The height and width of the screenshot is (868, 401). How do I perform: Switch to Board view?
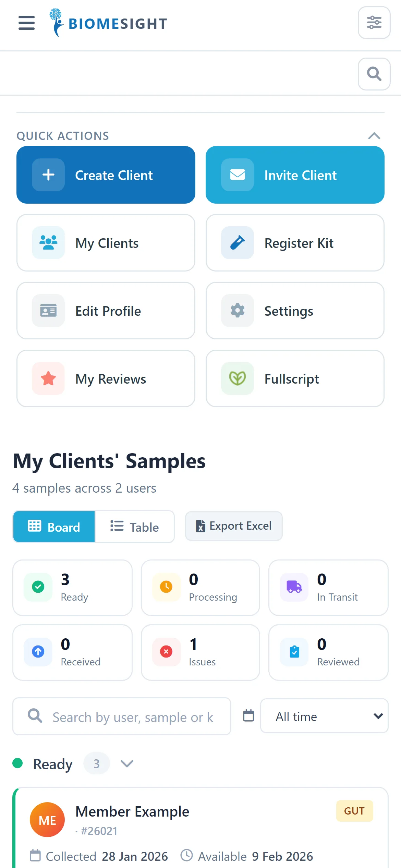54,527
